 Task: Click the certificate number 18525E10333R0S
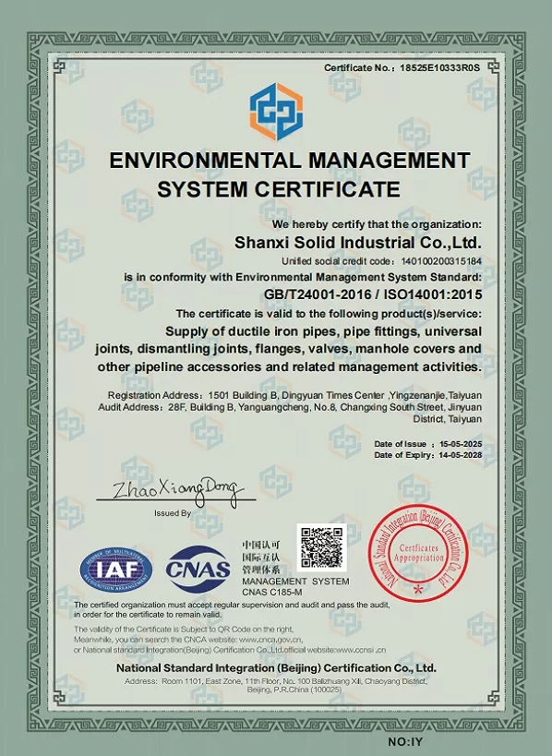[439, 68]
